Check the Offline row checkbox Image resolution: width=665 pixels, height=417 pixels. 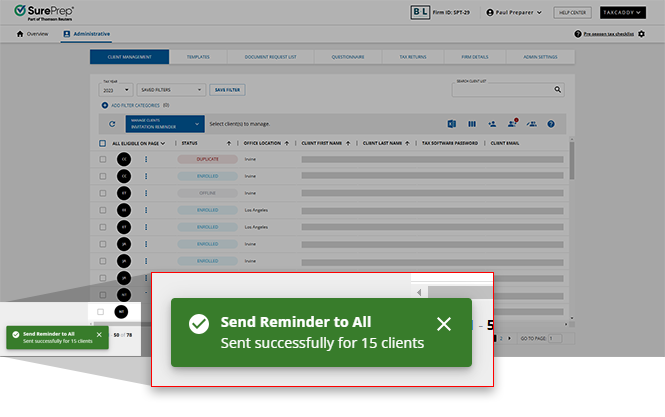[103, 193]
